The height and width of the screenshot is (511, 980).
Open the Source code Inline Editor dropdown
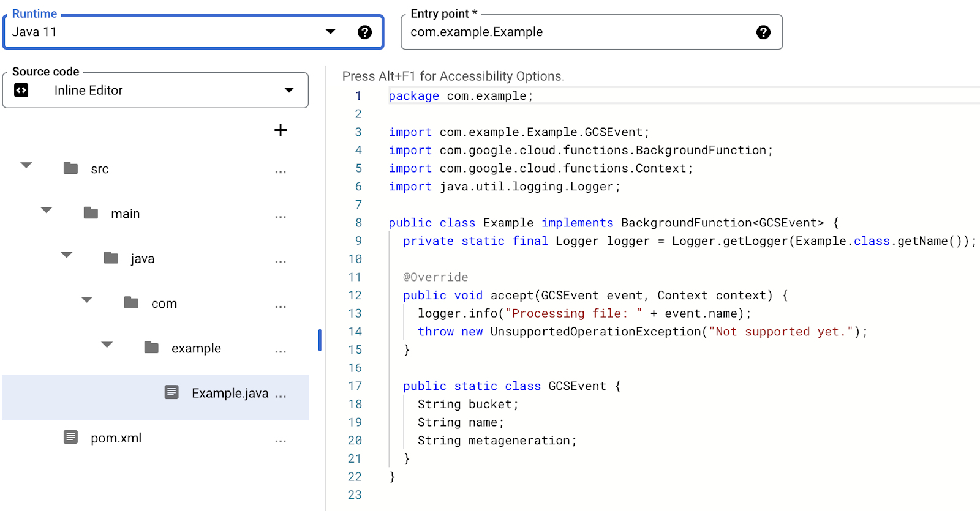tap(288, 91)
